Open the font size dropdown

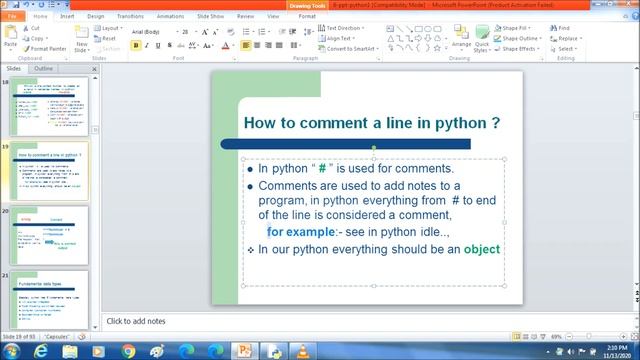(x=196, y=32)
